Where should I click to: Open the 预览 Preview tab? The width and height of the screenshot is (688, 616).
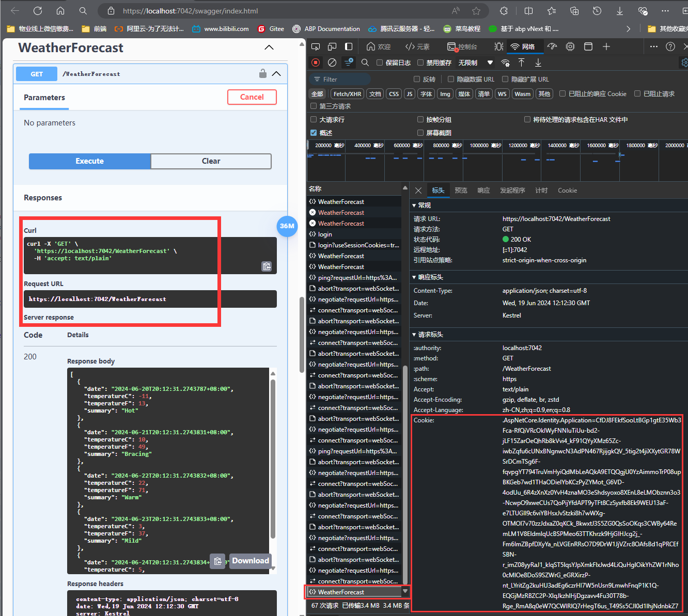pos(461,191)
